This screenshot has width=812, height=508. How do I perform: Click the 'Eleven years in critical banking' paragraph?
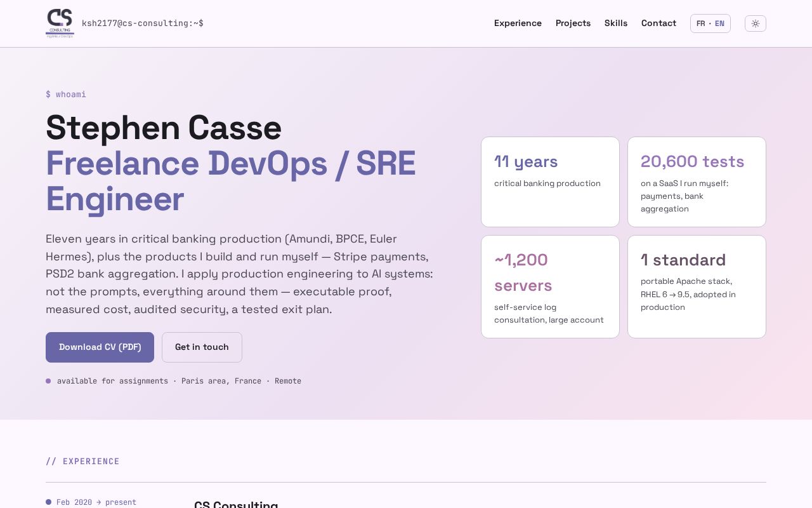[x=240, y=274]
